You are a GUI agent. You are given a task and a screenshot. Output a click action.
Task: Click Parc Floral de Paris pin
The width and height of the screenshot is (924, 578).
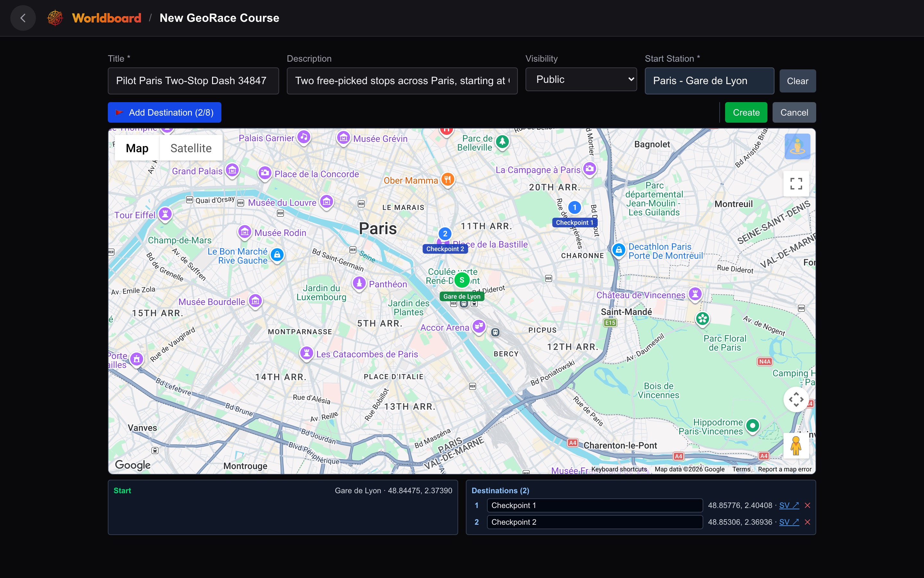click(702, 319)
